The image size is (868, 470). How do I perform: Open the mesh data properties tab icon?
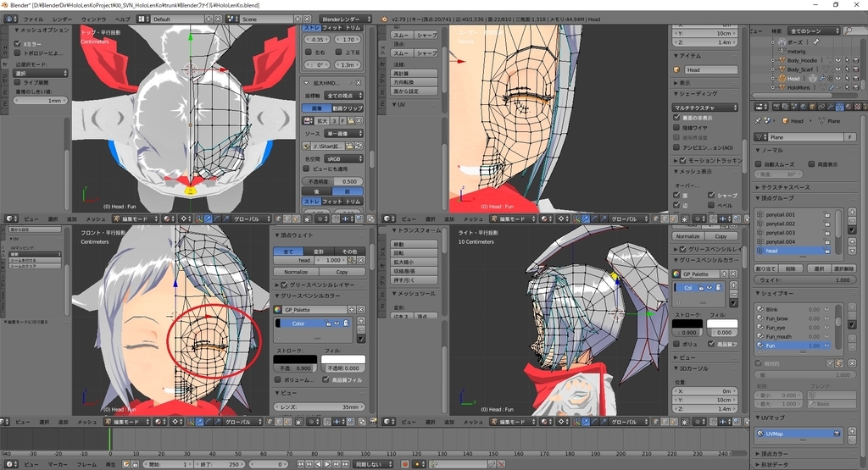[x=839, y=106]
